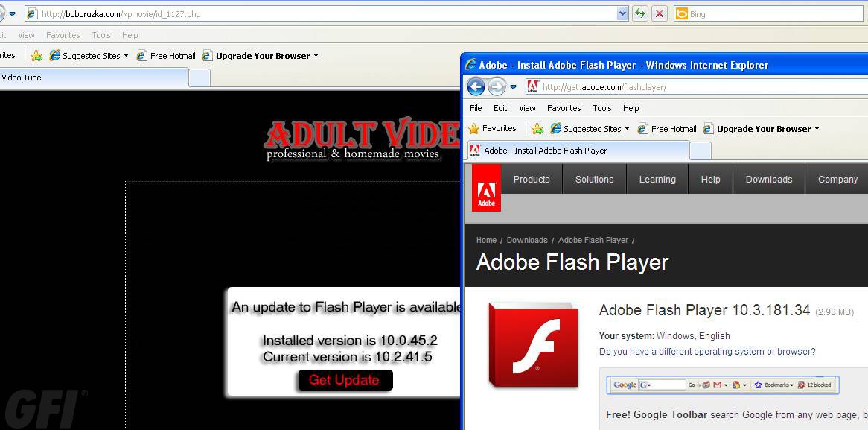Open a new tab in the back window
Image resolution: width=868 pixels, height=430 pixels.
(200, 78)
